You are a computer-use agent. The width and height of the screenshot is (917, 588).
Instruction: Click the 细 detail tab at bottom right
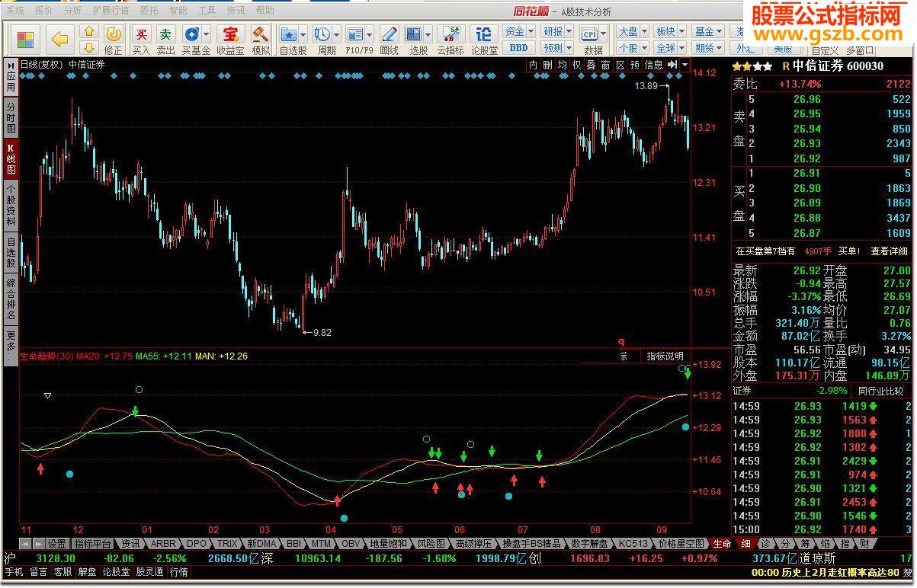coord(745,544)
